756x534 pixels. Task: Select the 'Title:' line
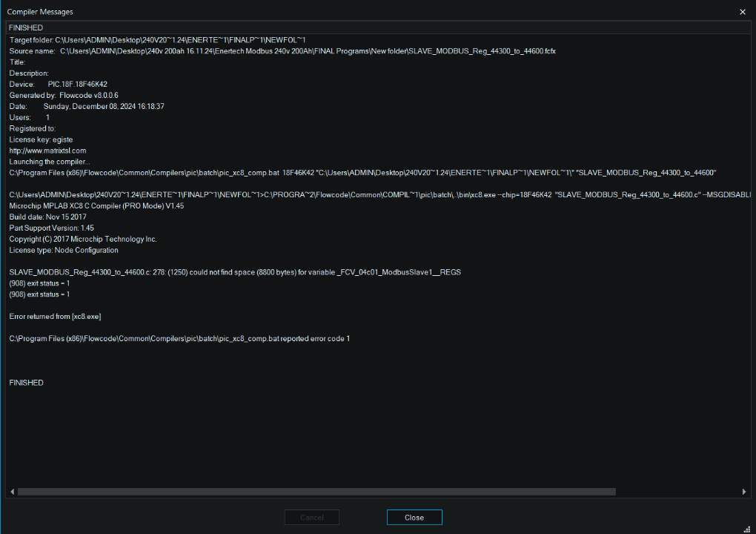pos(17,62)
